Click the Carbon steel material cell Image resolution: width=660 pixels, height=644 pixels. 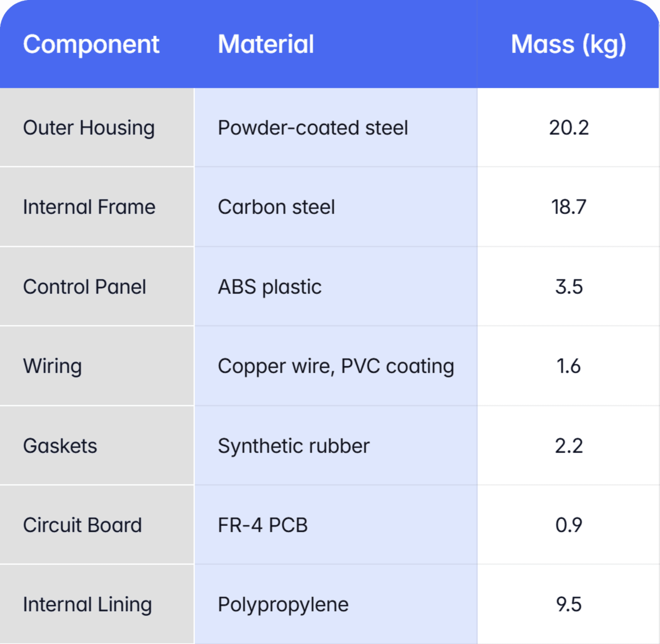(x=336, y=207)
